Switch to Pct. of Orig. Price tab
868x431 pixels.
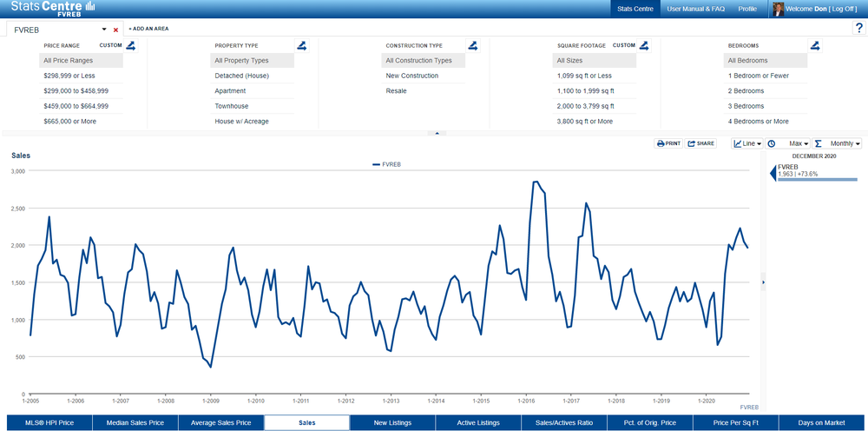(x=650, y=422)
